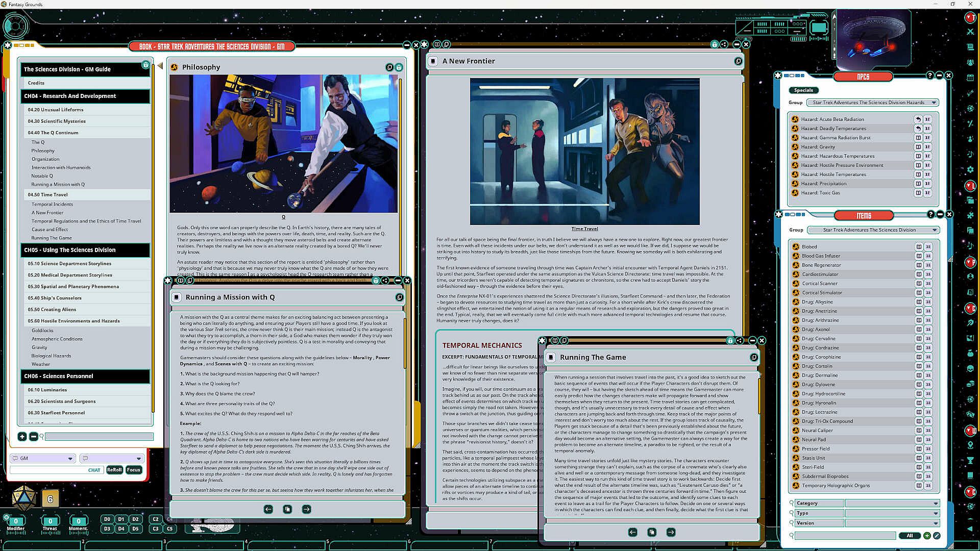Click module book icon for Bone Regenerator
This screenshot has width=980, height=551.
(x=919, y=265)
